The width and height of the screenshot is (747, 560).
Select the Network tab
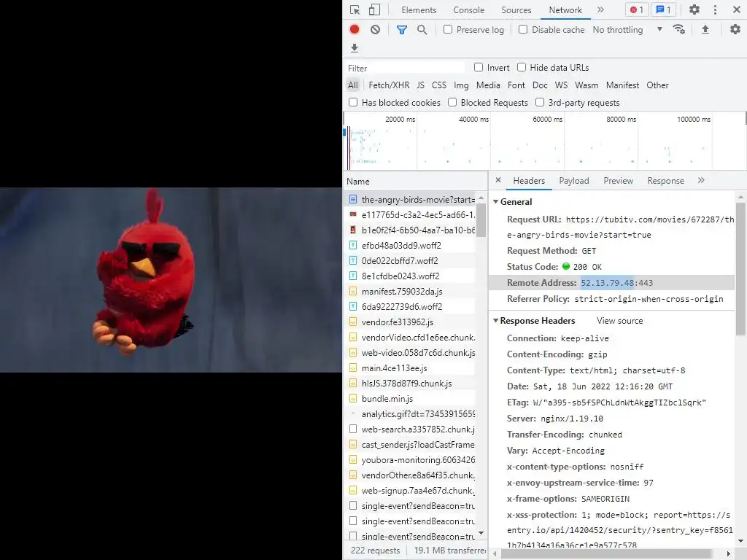click(565, 10)
